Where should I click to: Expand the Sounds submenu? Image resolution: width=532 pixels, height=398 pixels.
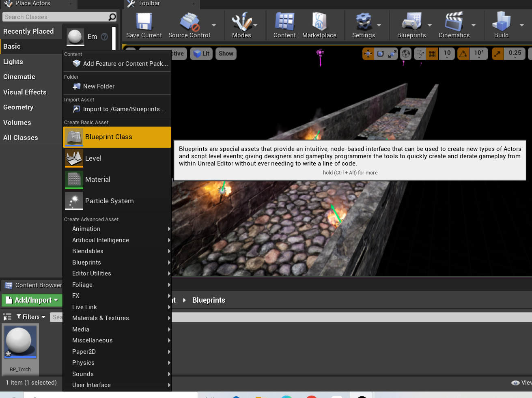click(x=117, y=374)
